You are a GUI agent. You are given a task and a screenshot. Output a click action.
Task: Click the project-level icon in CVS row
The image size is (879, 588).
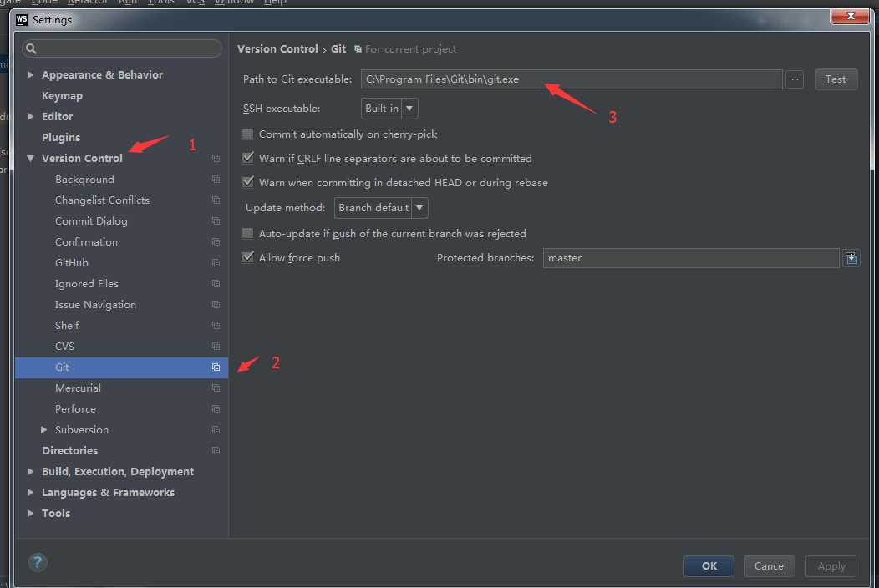[216, 347]
